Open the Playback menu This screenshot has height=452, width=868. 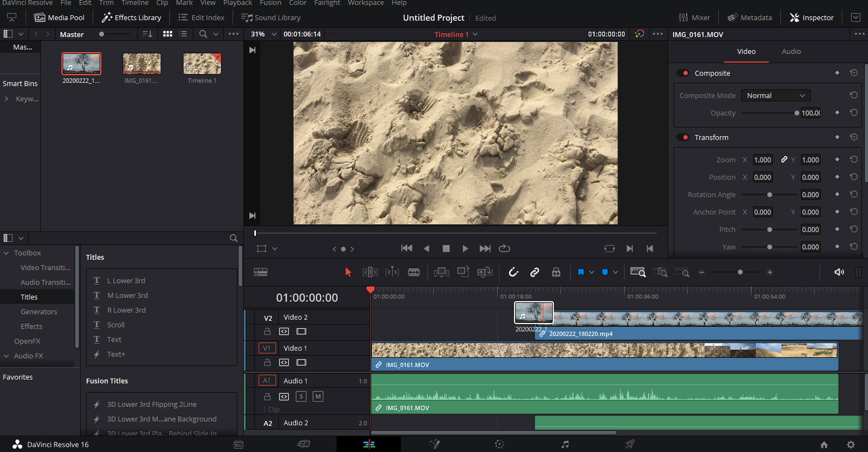(237, 3)
